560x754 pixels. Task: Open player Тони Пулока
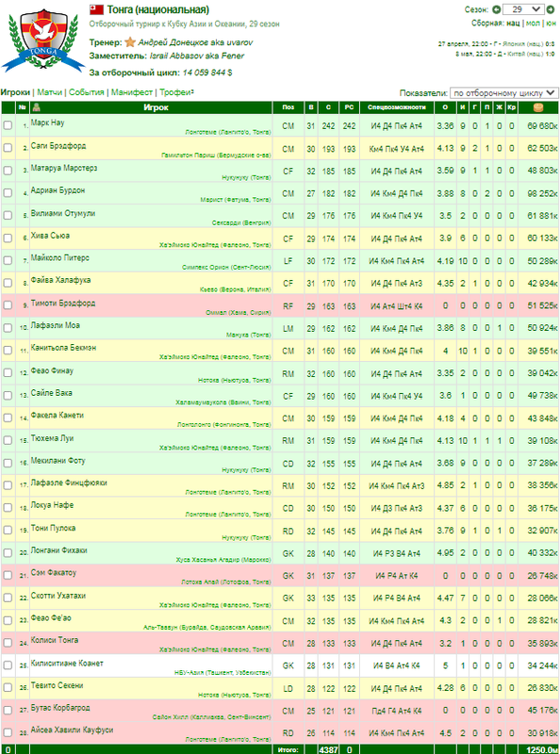tap(53, 528)
